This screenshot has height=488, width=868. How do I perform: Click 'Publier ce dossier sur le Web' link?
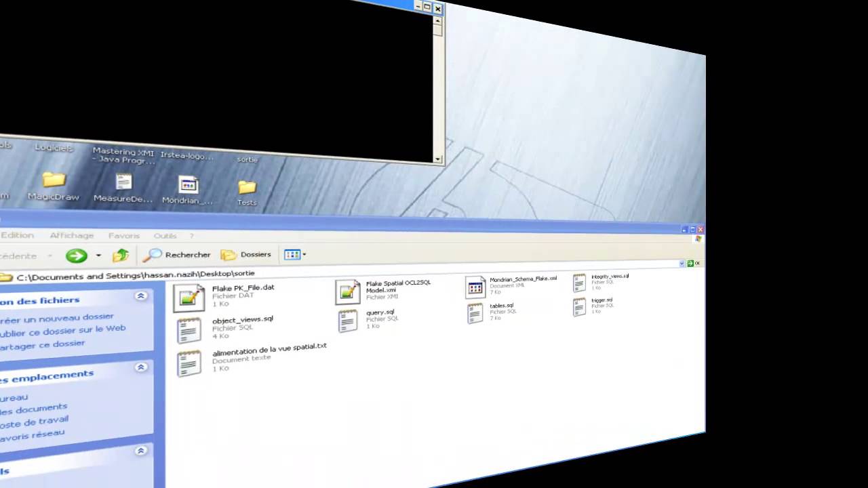point(62,331)
